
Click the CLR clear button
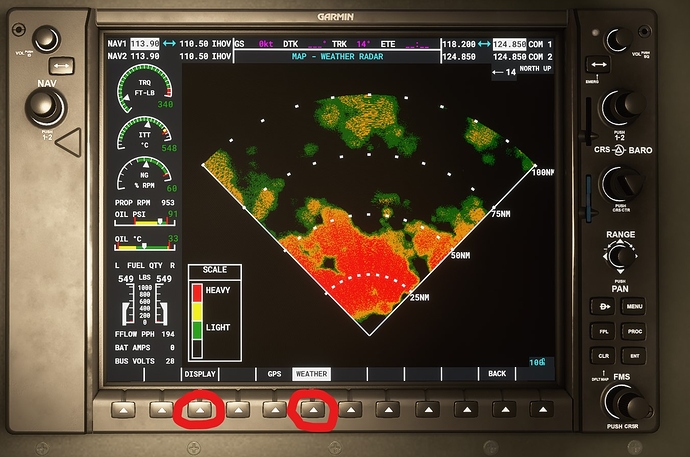point(604,356)
